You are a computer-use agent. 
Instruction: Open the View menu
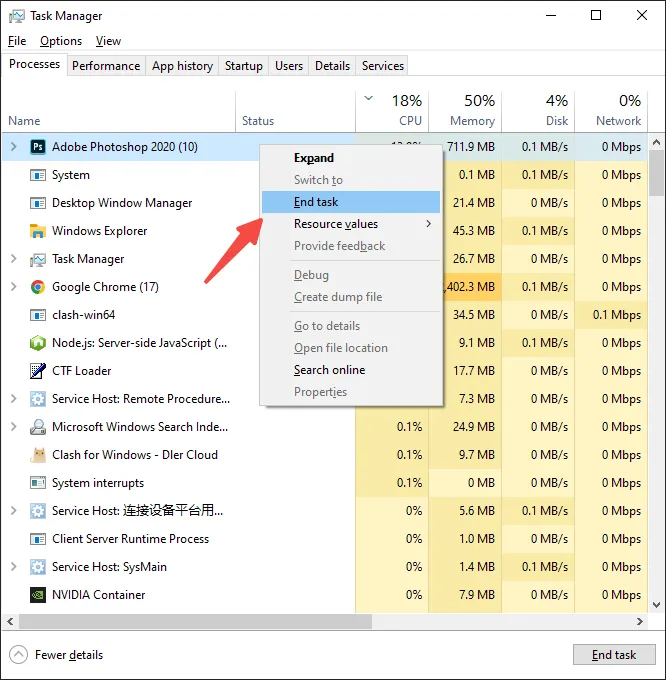pos(108,41)
